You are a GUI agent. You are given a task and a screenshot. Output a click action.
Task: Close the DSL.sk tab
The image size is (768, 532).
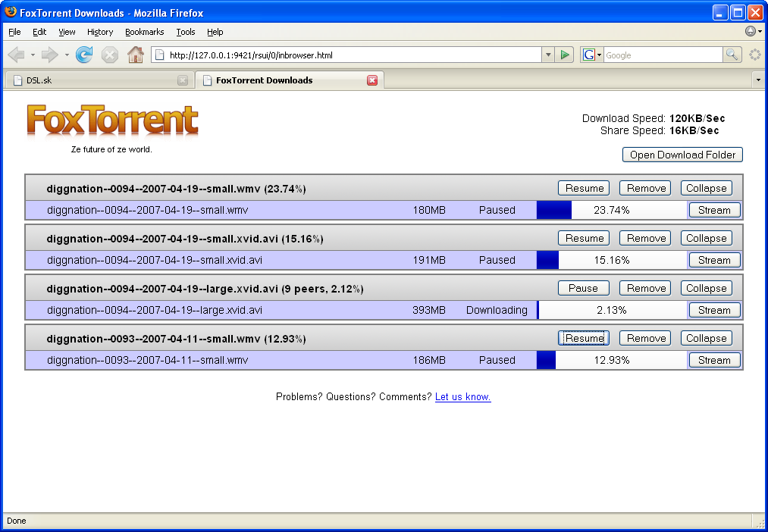click(x=183, y=80)
